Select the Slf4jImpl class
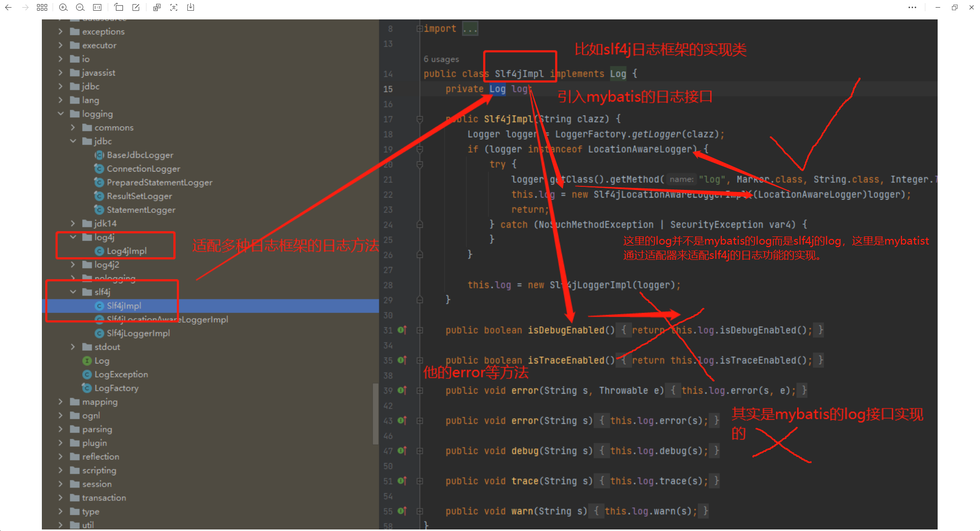Viewport: 980px width, 531px height. tap(124, 306)
